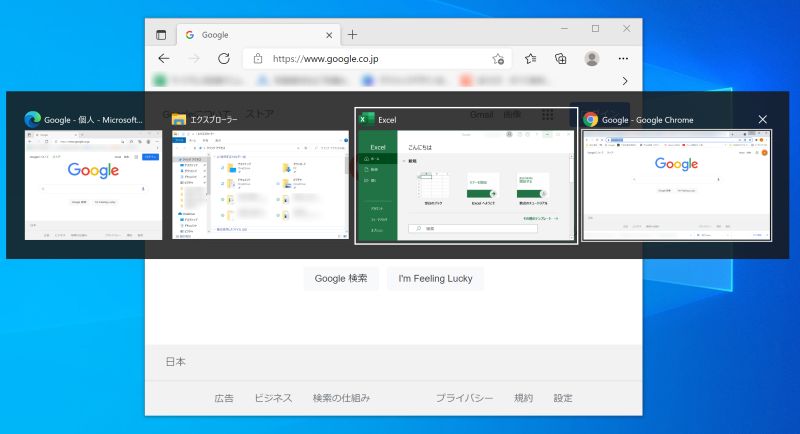Click the Excel app icon in switcher

click(x=366, y=119)
